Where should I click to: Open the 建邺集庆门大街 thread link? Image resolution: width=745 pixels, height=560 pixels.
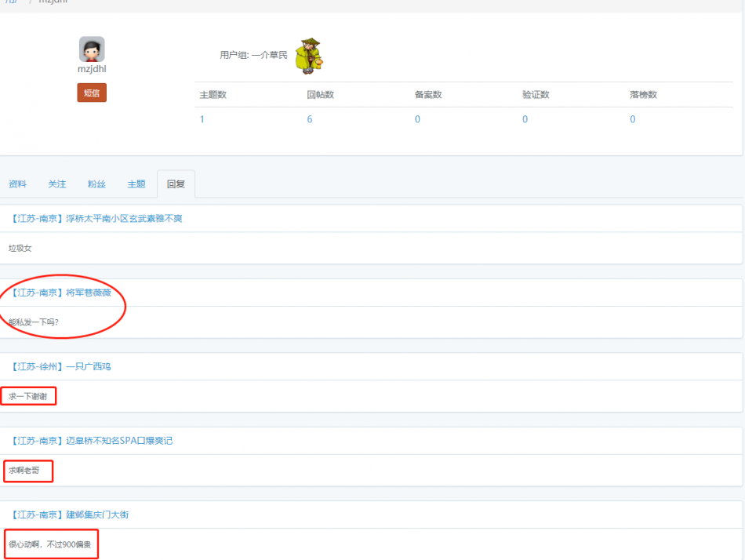(70, 515)
